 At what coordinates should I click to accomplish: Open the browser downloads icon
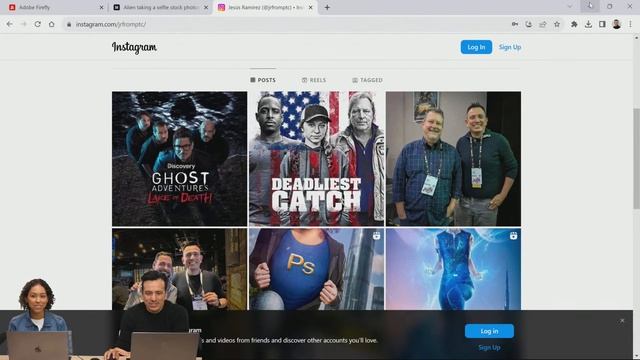(x=588, y=24)
